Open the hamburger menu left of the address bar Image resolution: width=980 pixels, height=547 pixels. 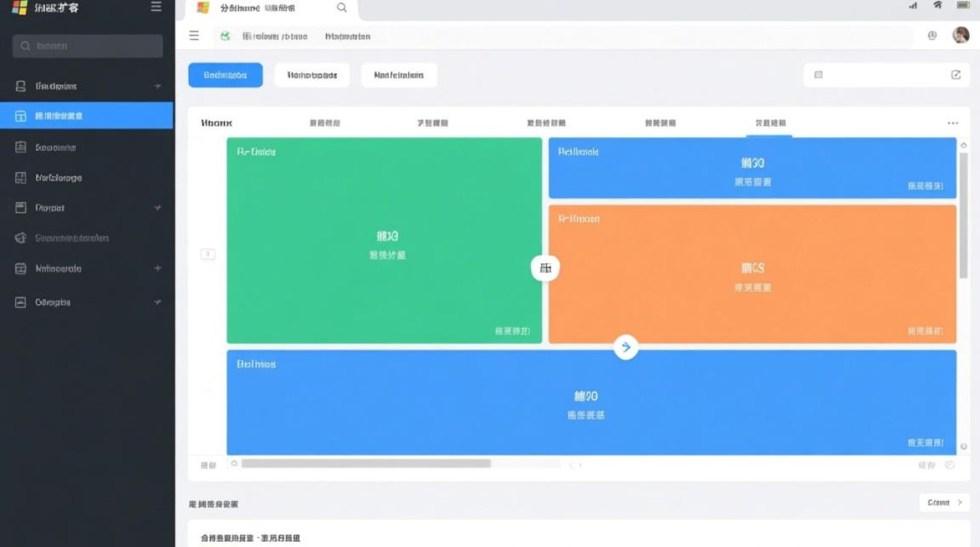[194, 36]
